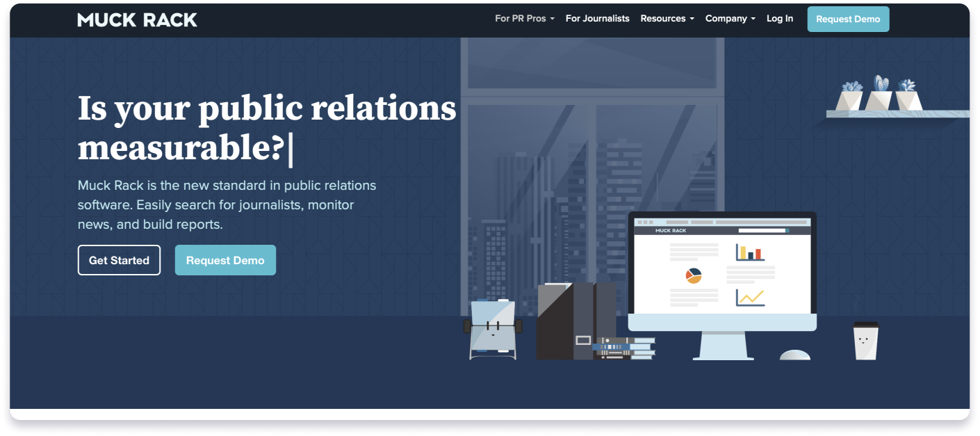This screenshot has width=980, height=436.
Task: Click the water cooler mascot illustration
Action: (493, 327)
